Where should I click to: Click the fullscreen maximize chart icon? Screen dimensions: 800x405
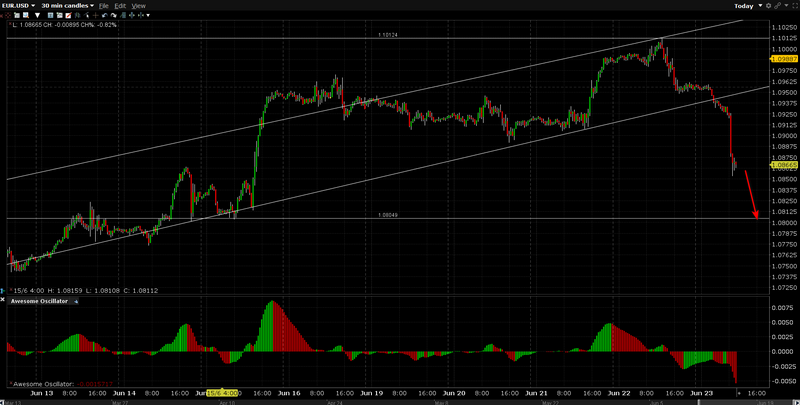[x=795, y=6]
